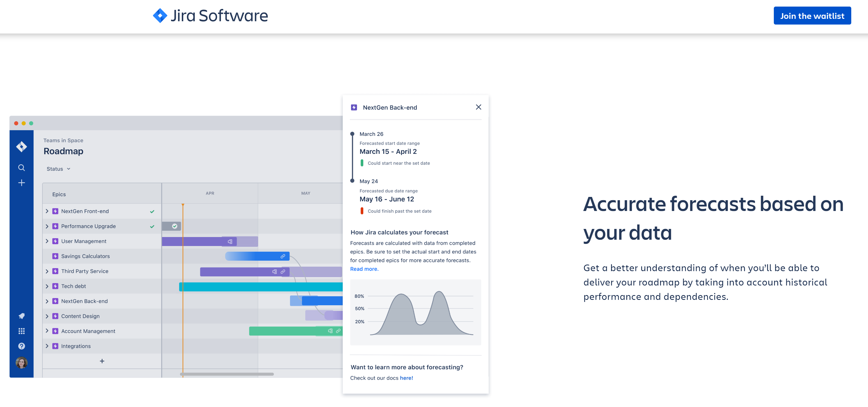This screenshot has height=407, width=868.
Task: Close the NextGen Back-end forecast panel
Action: tap(479, 107)
